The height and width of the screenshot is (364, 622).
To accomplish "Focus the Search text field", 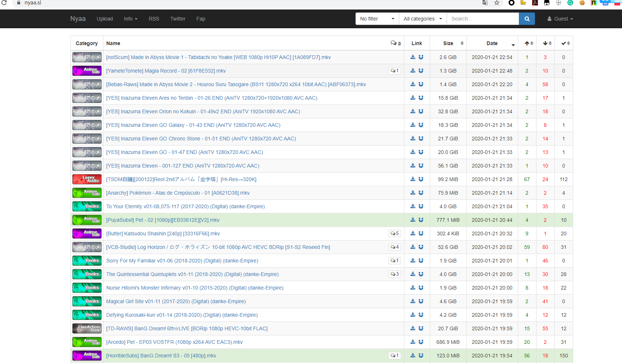I will 482,19.
